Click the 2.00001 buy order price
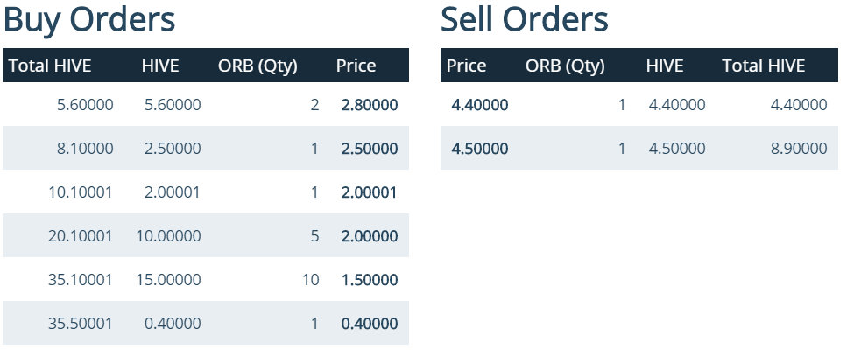Image resolution: width=868 pixels, height=356 pixels. pos(370,192)
